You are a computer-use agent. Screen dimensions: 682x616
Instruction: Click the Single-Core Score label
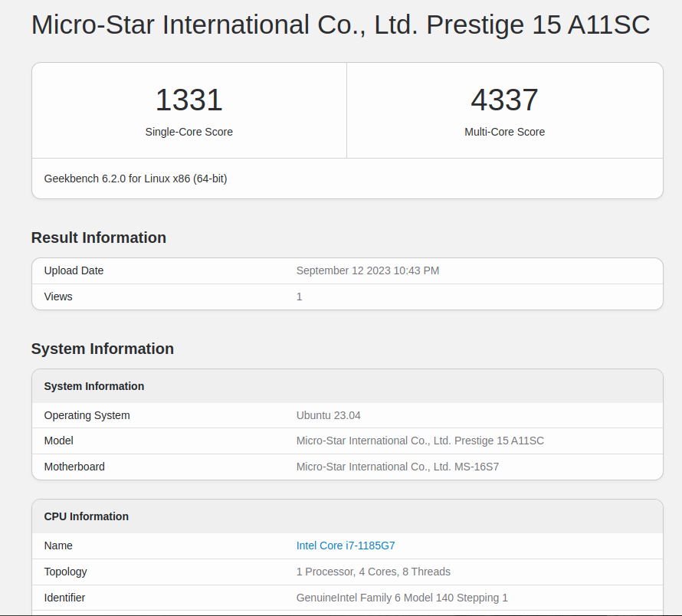pos(189,132)
